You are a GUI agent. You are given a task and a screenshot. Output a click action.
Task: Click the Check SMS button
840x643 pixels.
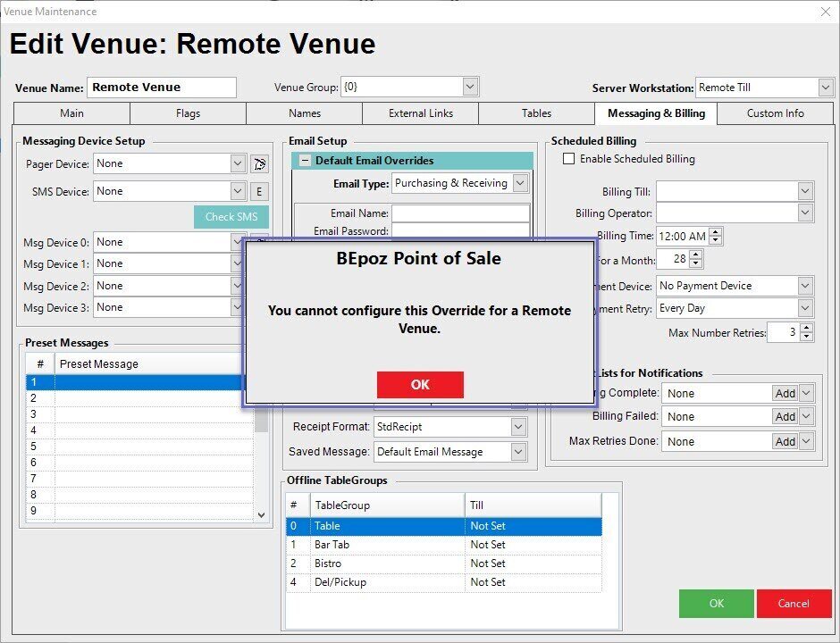click(231, 217)
